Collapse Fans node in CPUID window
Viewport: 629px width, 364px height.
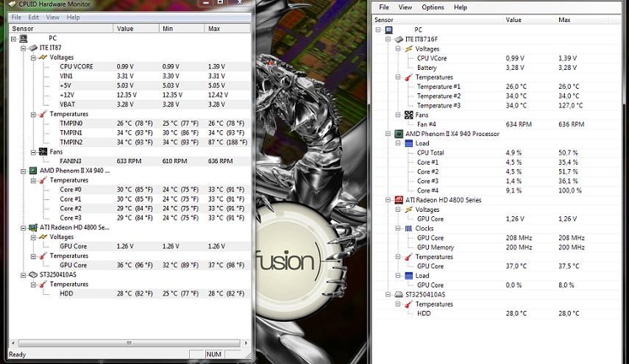pyautogui.click(x=33, y=152)
